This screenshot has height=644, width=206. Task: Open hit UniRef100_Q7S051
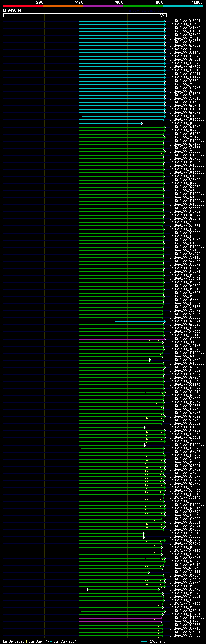point(185,466)
